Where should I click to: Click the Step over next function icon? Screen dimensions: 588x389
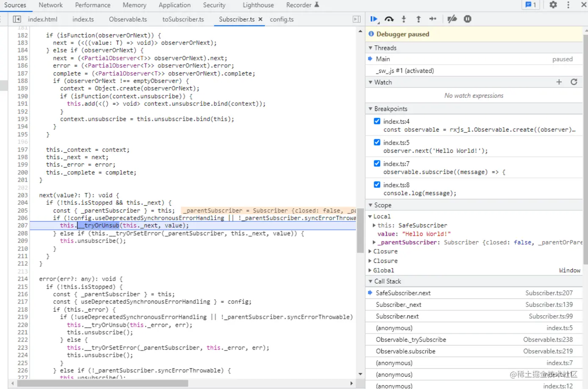pos(389,19)
